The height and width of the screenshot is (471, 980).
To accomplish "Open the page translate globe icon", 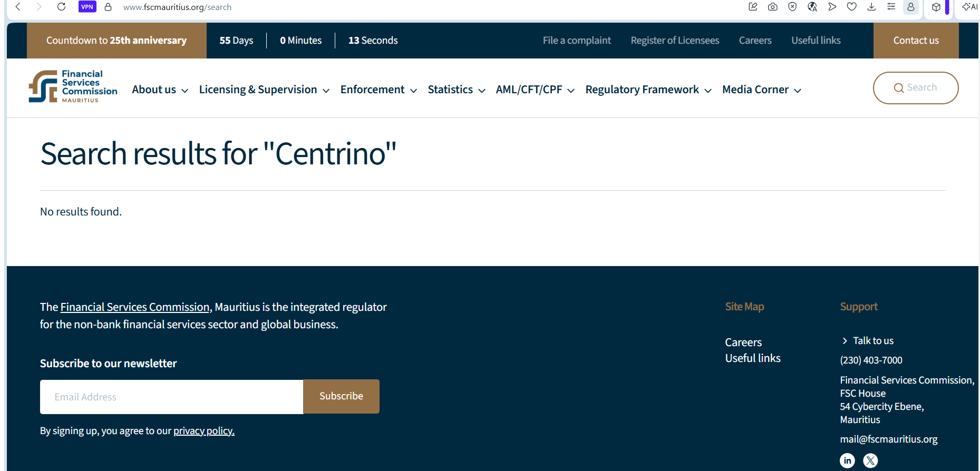I will [x=812, y=7].
